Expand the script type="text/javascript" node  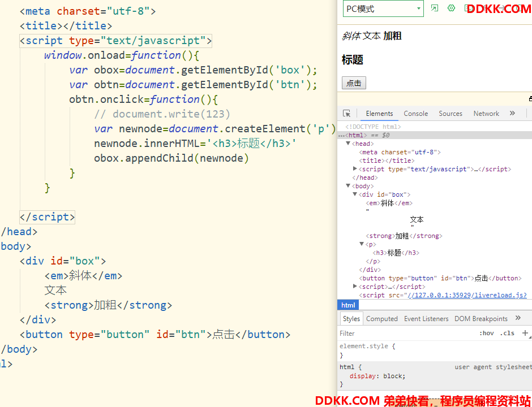[x=355, y=168]
